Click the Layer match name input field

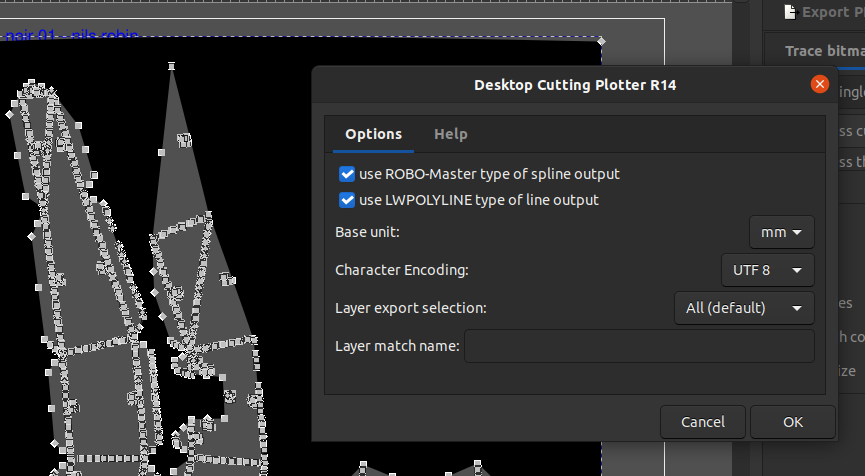coord(639,346)
